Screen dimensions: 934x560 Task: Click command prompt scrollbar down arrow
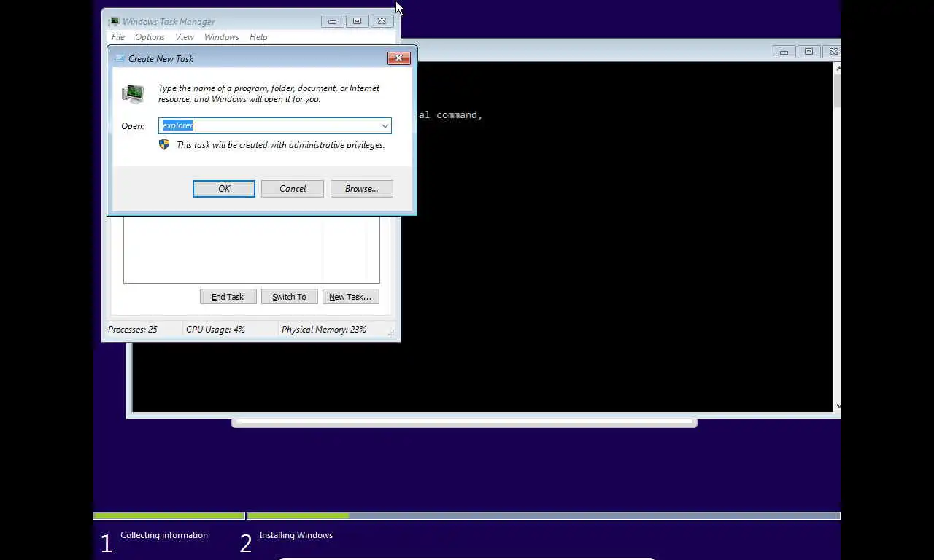pos(838,405)
